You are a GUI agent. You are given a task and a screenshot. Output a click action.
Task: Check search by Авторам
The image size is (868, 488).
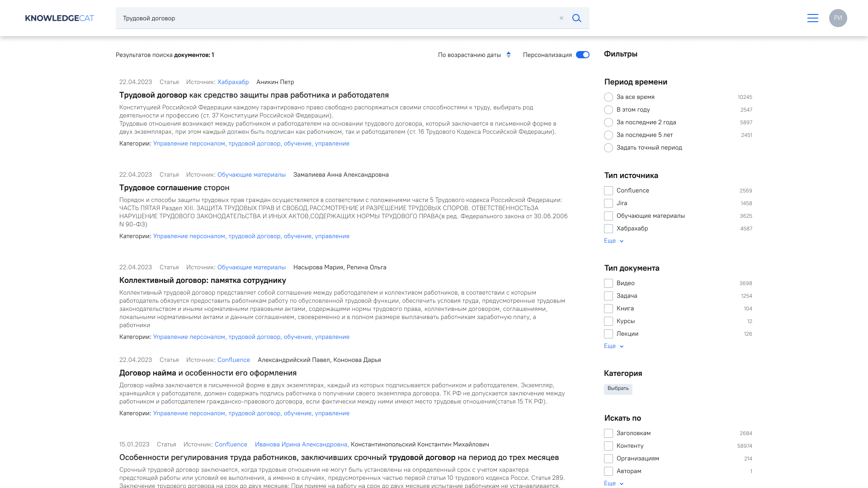tap(609, 471)
